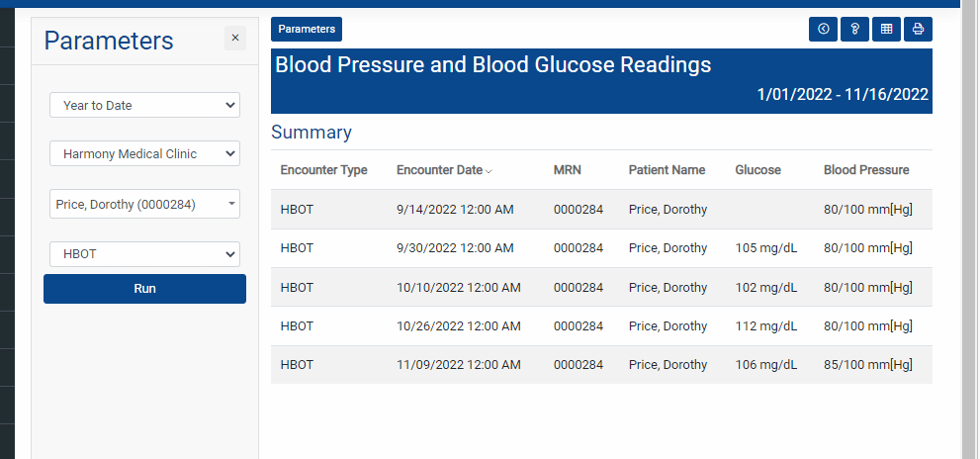Close the Parameters panel with X
Image resolution: width=980 pixels, height=459 pixels.
[235, 39]
